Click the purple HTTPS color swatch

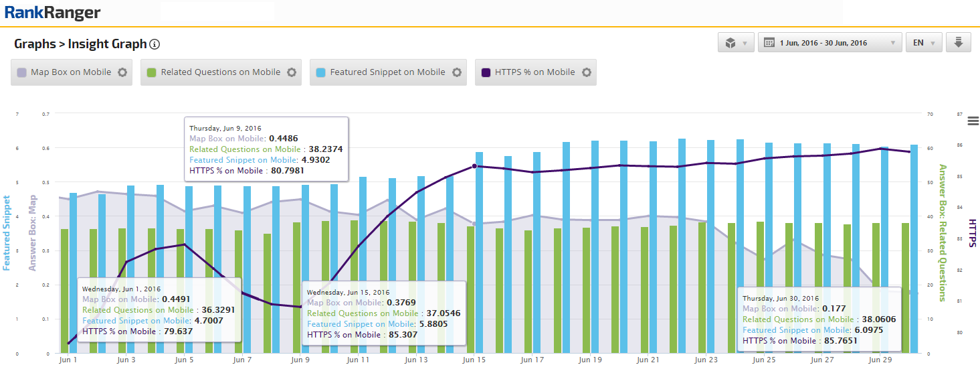point(486,72)
